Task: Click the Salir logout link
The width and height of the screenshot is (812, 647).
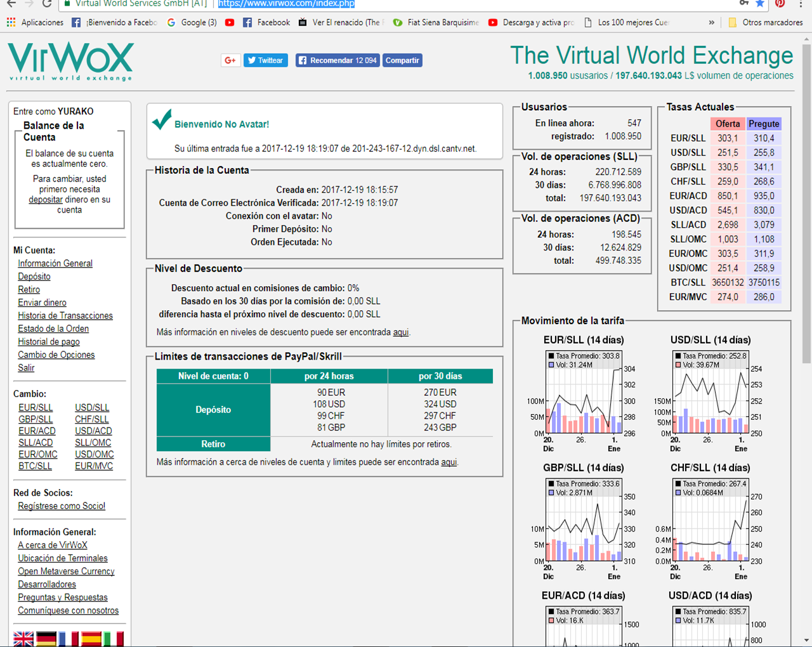Action: click(26, 368)
